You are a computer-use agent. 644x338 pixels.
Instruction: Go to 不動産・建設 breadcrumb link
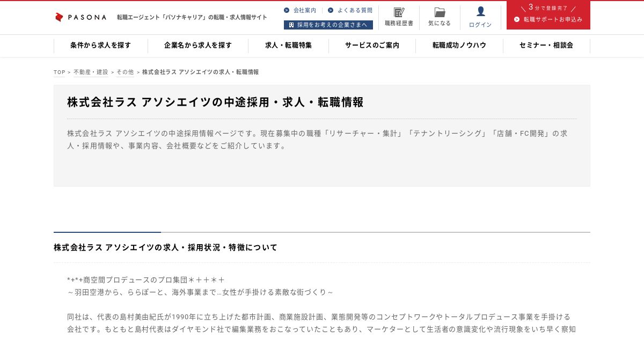pos(91,72)
